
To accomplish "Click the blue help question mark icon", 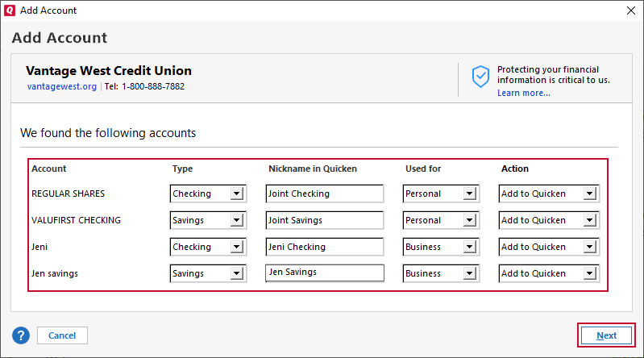I will point(21,335).
